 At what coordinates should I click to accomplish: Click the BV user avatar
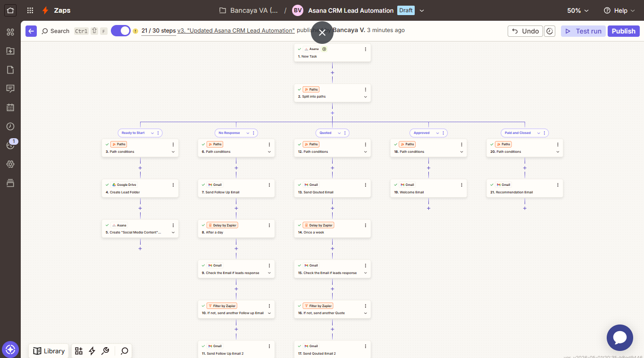click(298, 10)
